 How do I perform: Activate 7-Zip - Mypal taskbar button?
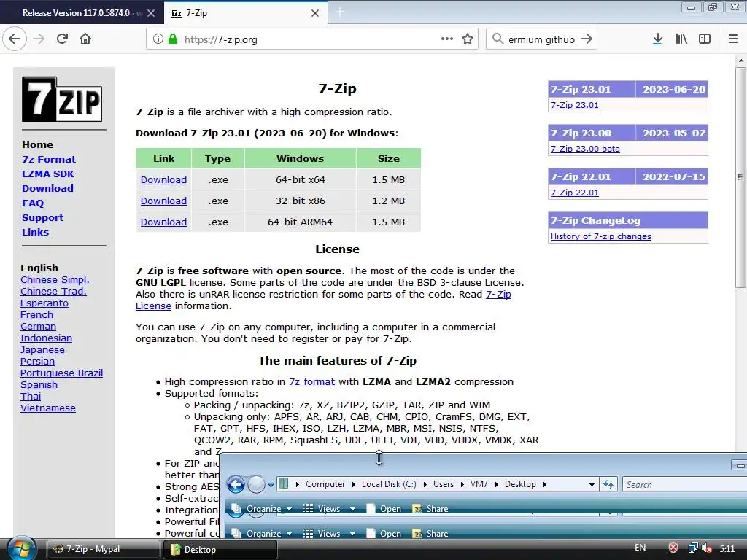(x=104, y=549)
